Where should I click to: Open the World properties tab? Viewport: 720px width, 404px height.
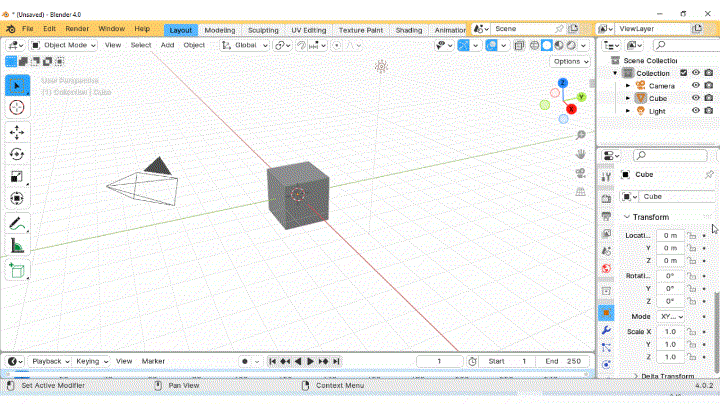tap(606, 269)
